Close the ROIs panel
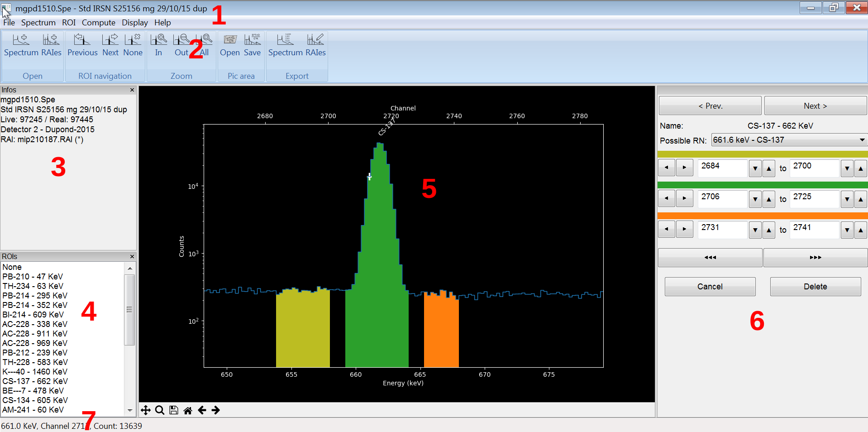 pos(132,256)
